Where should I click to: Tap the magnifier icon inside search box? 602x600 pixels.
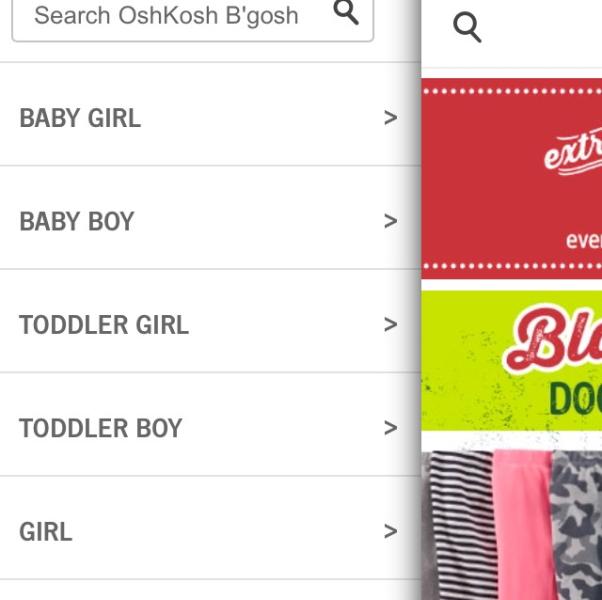[x=346, y=12]
